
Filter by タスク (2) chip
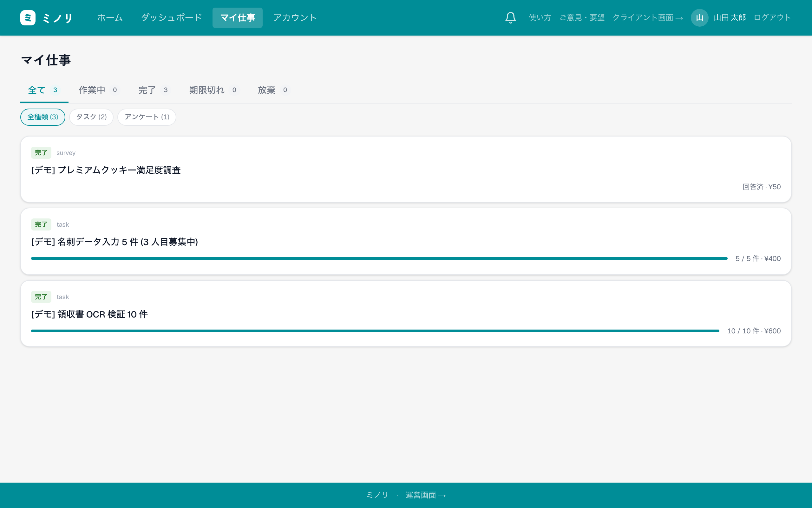tap(91, 117)
